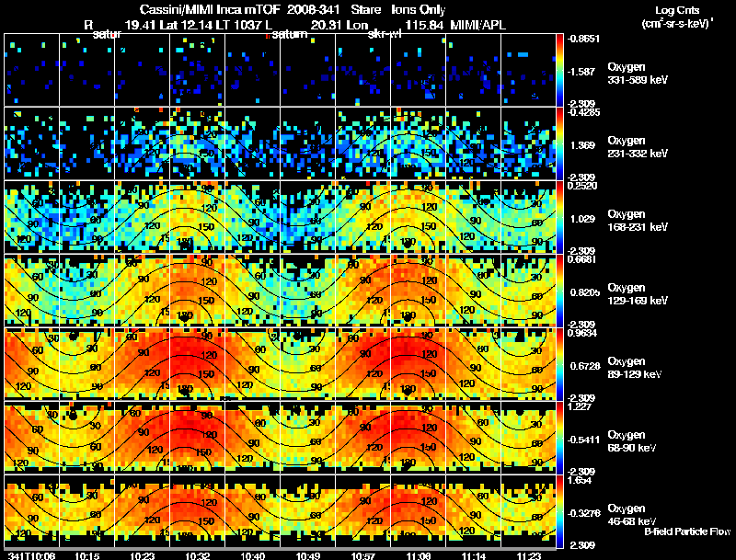Image resolution: width=736 pixels, height=560 pixels.
Task: Select the 'Oxygen 168-231 keV' row label
Action: [638, 221]
